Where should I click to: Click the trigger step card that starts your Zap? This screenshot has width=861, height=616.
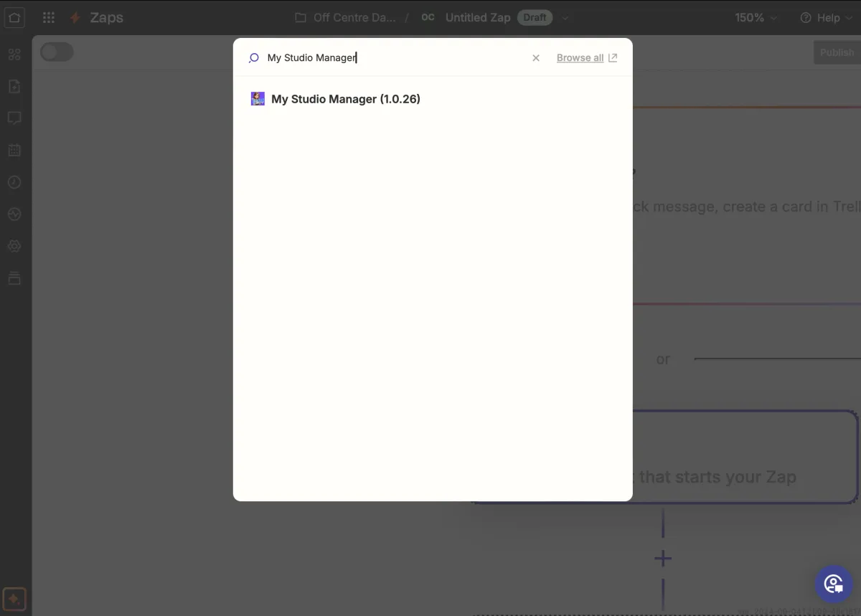(745, 457)
